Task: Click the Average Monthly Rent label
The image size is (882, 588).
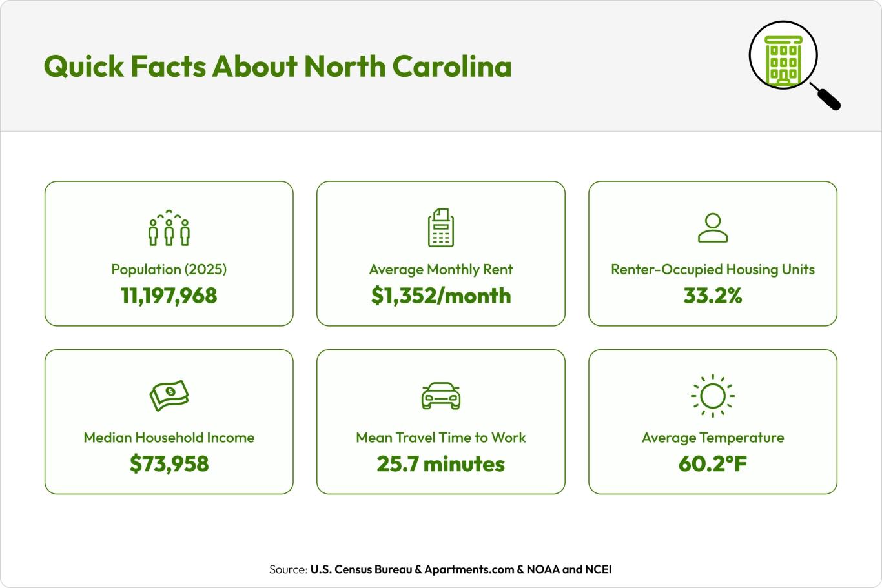Action: click(441, 269)
